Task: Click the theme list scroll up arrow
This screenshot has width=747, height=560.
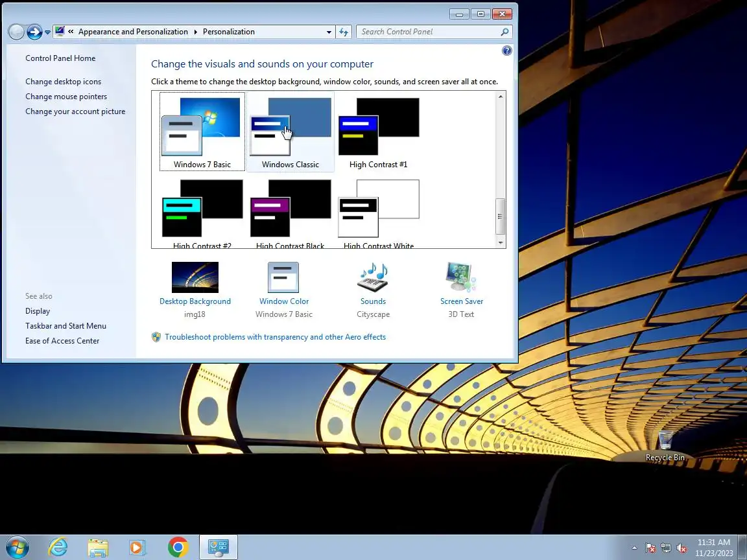Action: click(500, 97)
